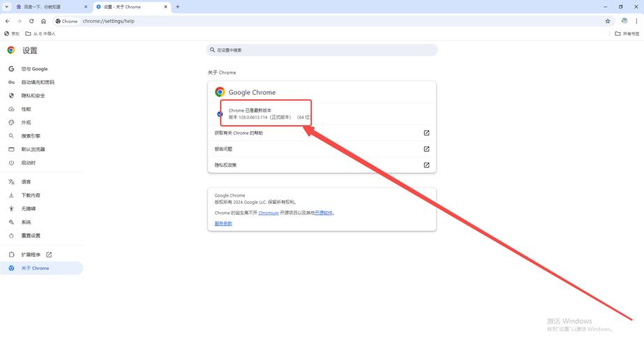Open the profile avatar menu

click(624, 21)
